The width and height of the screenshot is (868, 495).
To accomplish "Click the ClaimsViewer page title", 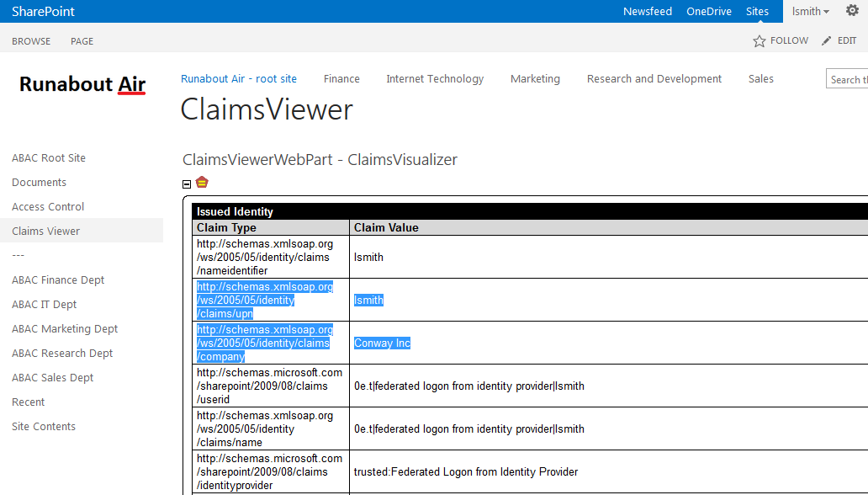I will point(267,109).
